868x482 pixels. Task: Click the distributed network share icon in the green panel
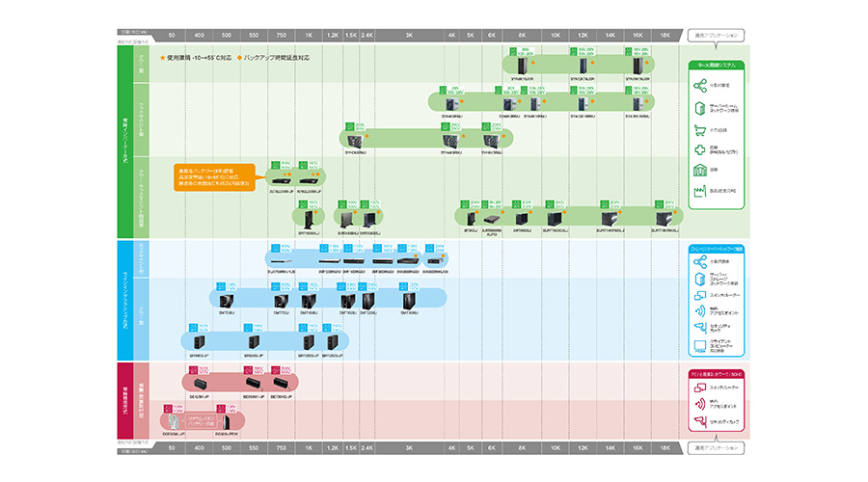tap(700, 85)
